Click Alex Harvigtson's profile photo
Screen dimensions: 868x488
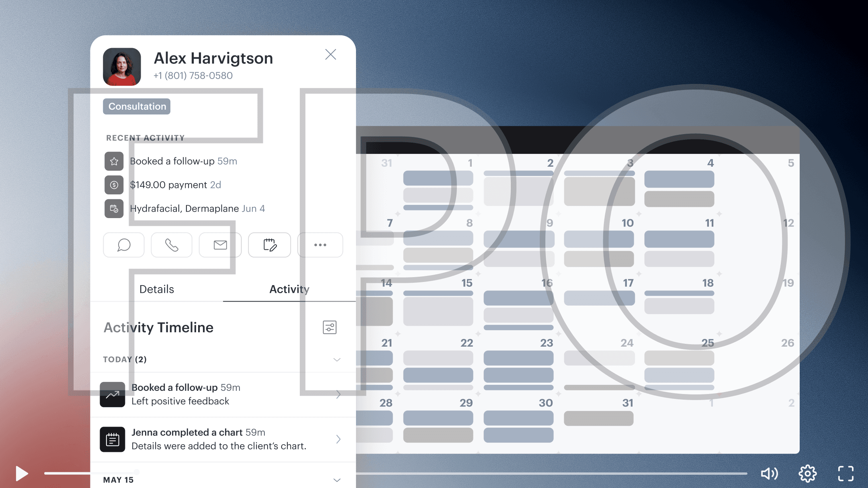[x=122, y=67]
